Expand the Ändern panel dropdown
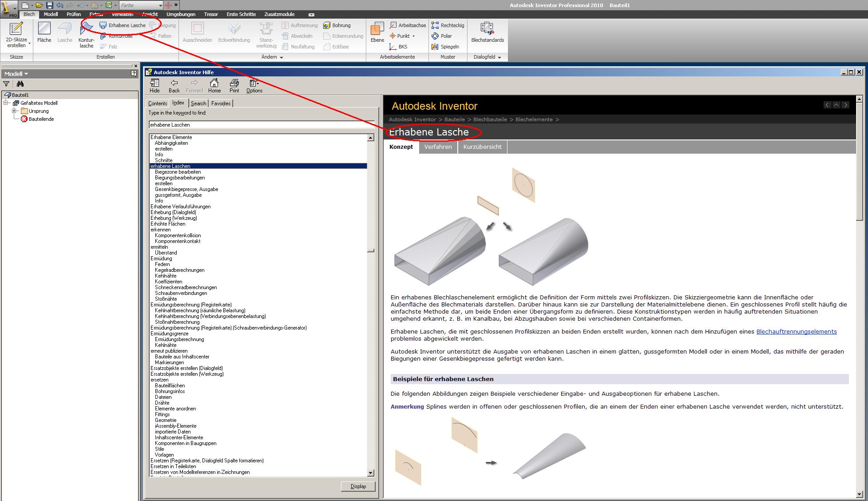This screenshot has height=501, width=868. tap(281, 57)
